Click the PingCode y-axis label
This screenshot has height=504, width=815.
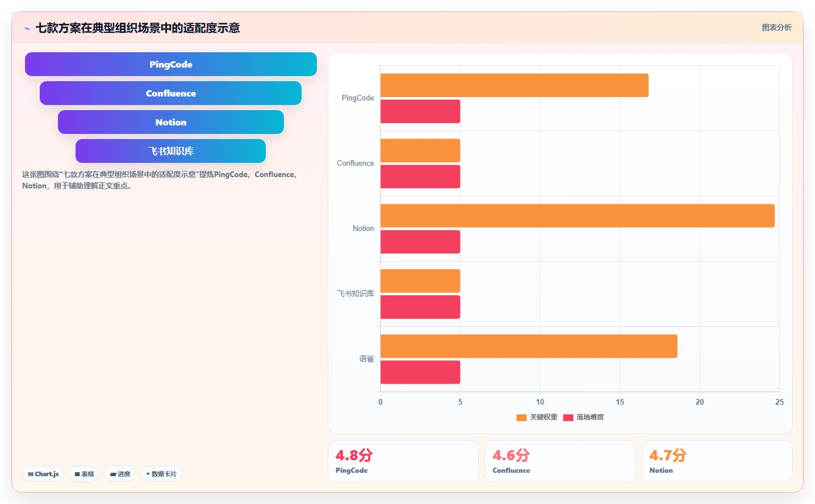(x=358, y=98)
